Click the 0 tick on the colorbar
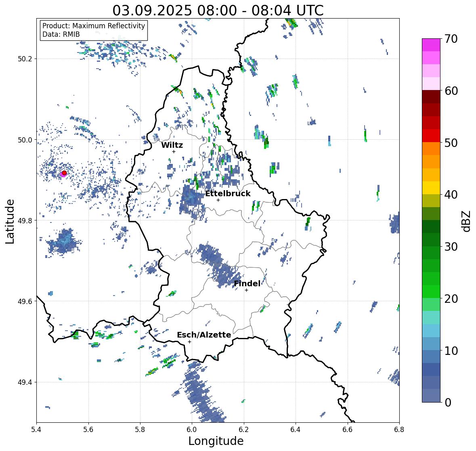Screen dimensions: 476x451 pos(448,403)
